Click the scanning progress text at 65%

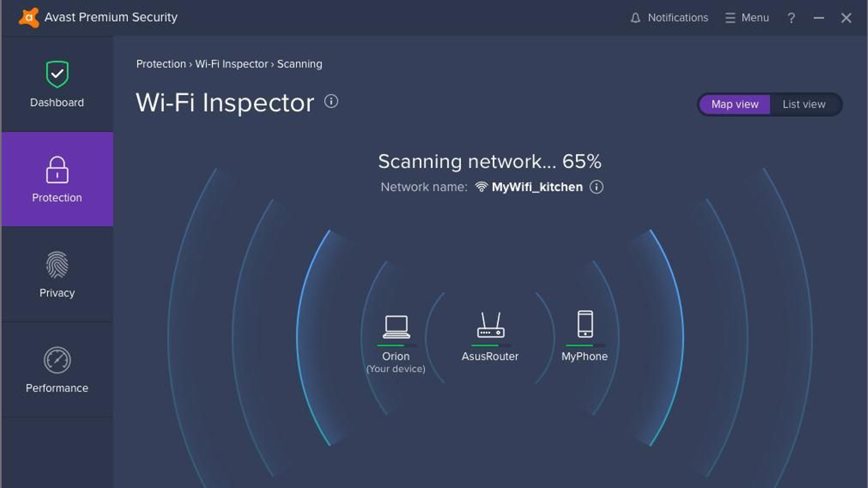pos(490,161)
